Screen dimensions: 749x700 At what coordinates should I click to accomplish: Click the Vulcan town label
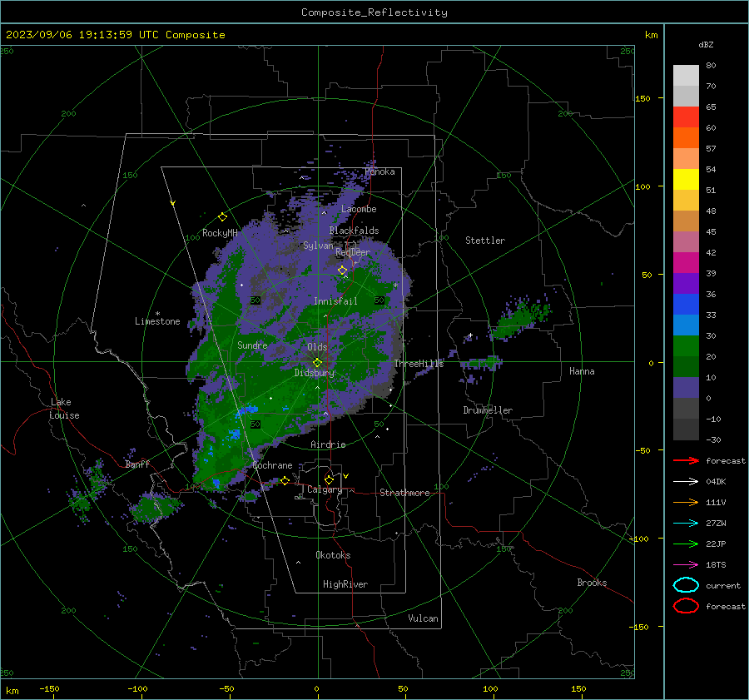[x=423, y=618]
